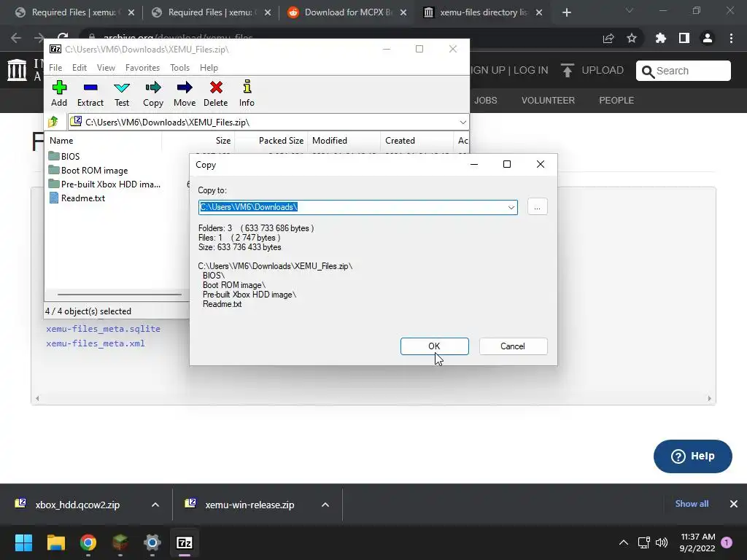Click the UPLOAD link on archive.org

tap(592, 71)
